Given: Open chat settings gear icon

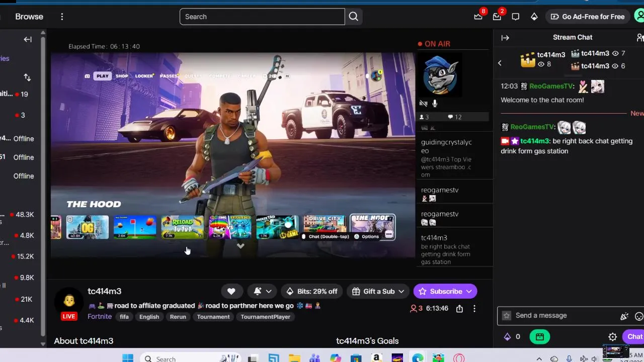Looking at the screenshot, I should click(x=612, y=337).
